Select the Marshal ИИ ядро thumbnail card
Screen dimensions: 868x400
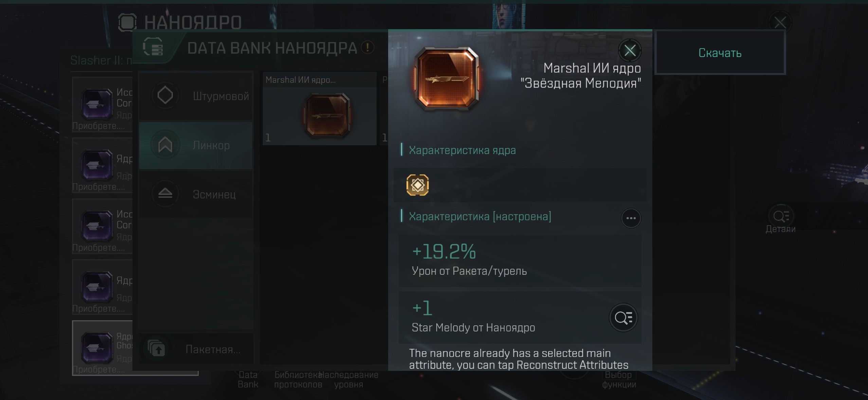320,109
